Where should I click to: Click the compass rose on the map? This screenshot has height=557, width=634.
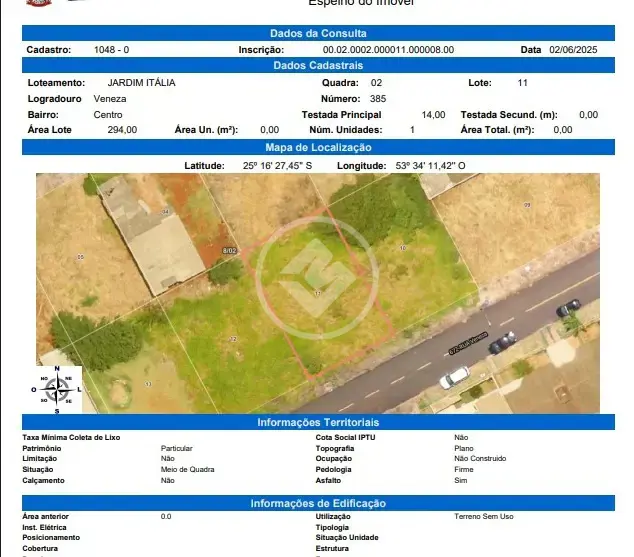tap(57, 390)
